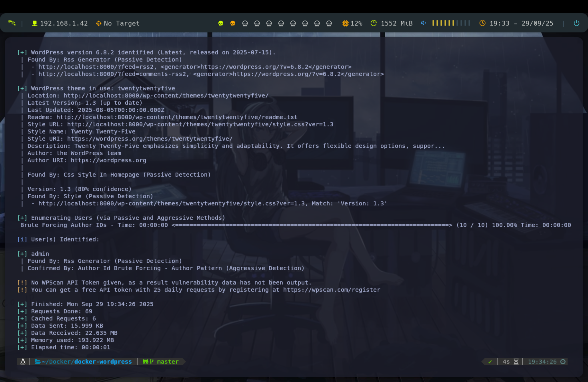The image size is (588, 382).
Task: Switch to the last skull workspace
Action: point(329,23)
